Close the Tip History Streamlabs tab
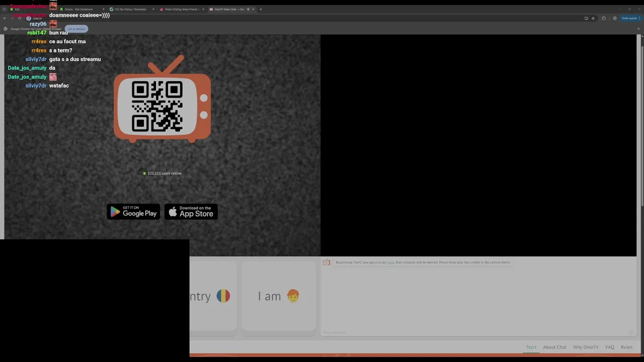 pyautogui.click(x=153, y=9)
